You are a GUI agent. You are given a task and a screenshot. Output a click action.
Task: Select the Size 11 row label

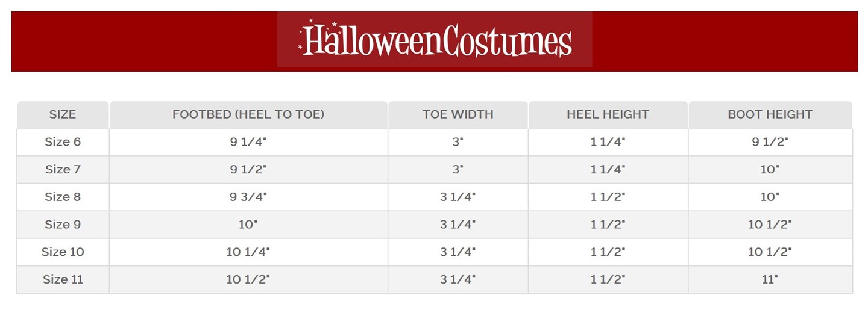(x=63, y=280)
